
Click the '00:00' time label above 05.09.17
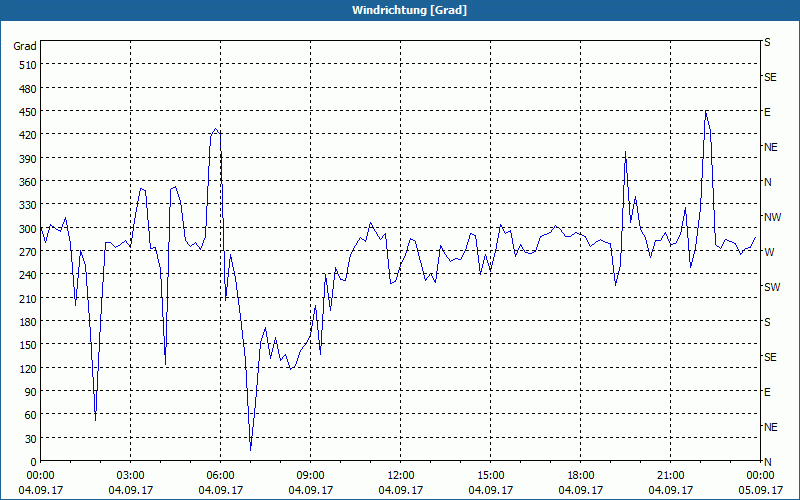pos(760,476)
